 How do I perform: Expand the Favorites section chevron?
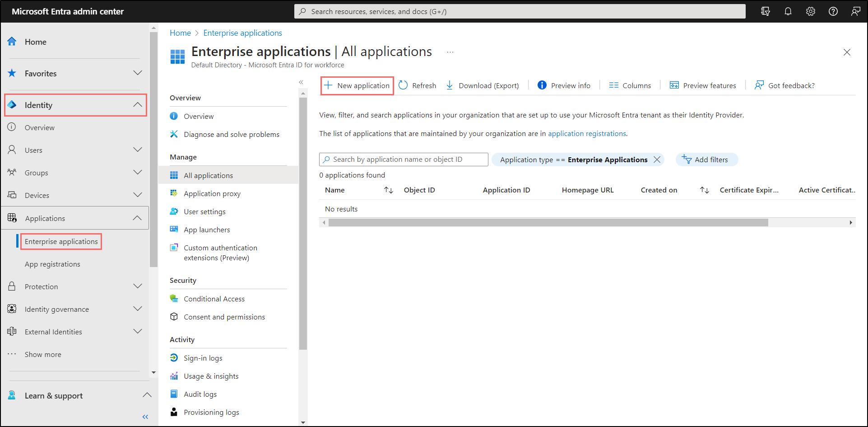138,73
